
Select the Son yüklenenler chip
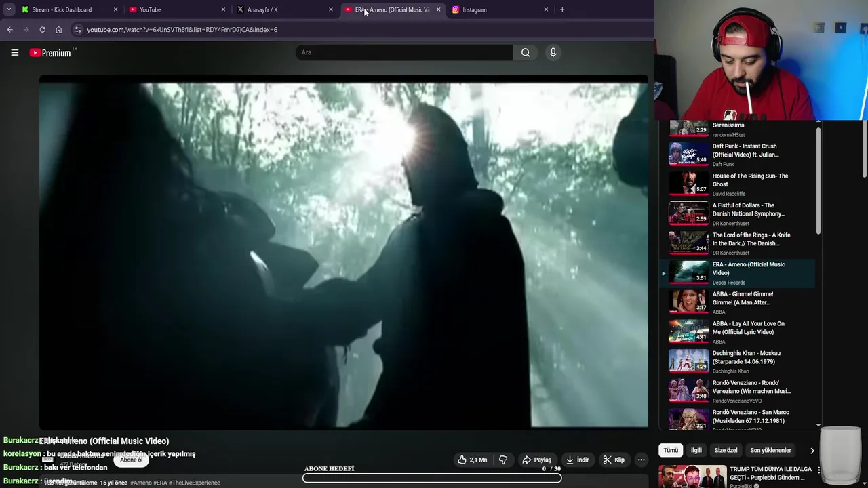[770, 450]
